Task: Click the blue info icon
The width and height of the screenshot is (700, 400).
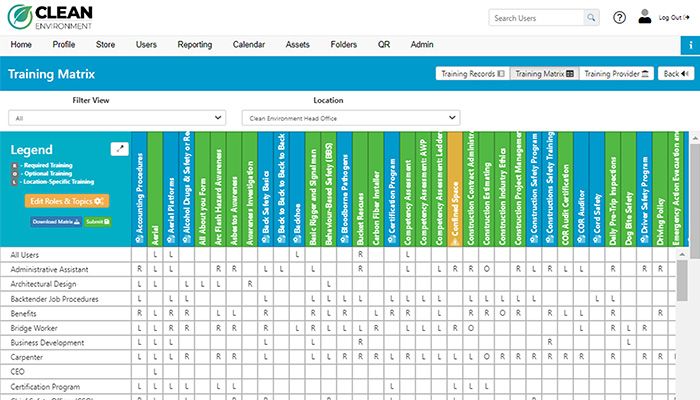Action: pyautogui.click(x=690, y=46)
